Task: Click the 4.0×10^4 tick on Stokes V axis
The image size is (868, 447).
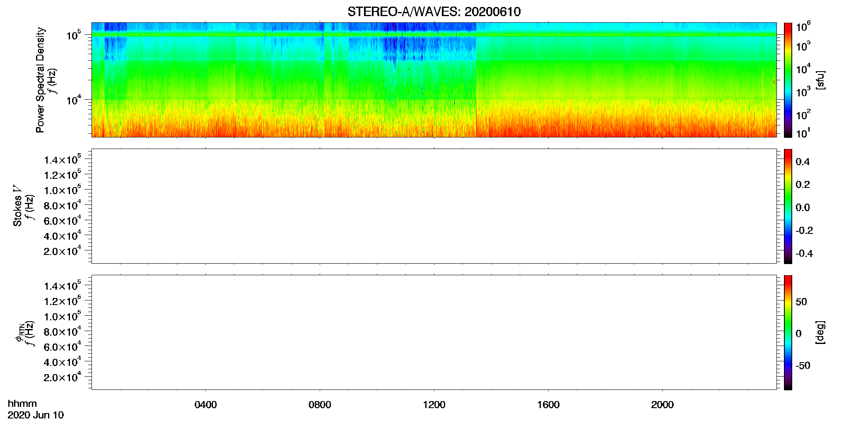Action: pyautogui.click(x=63, y=236)
